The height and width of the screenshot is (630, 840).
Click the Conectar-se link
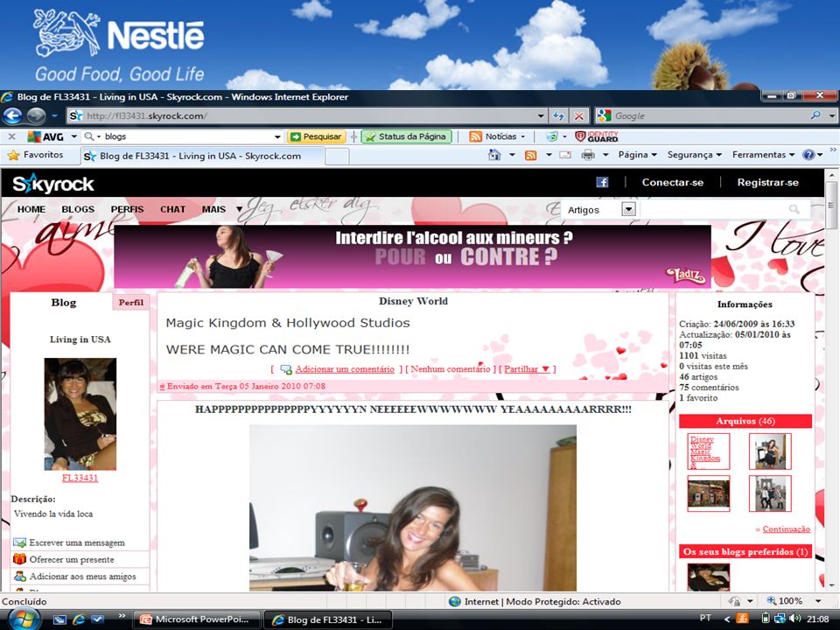672,182
